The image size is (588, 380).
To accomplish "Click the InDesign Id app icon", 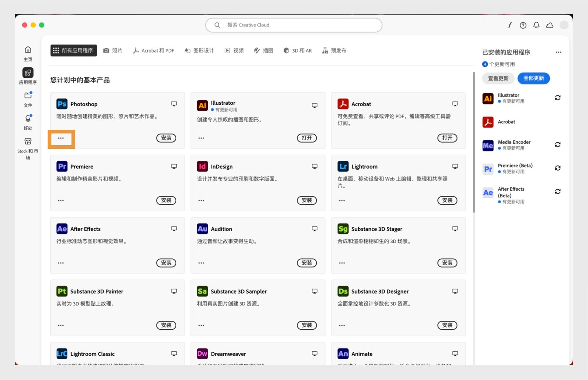I will (202, 166).
